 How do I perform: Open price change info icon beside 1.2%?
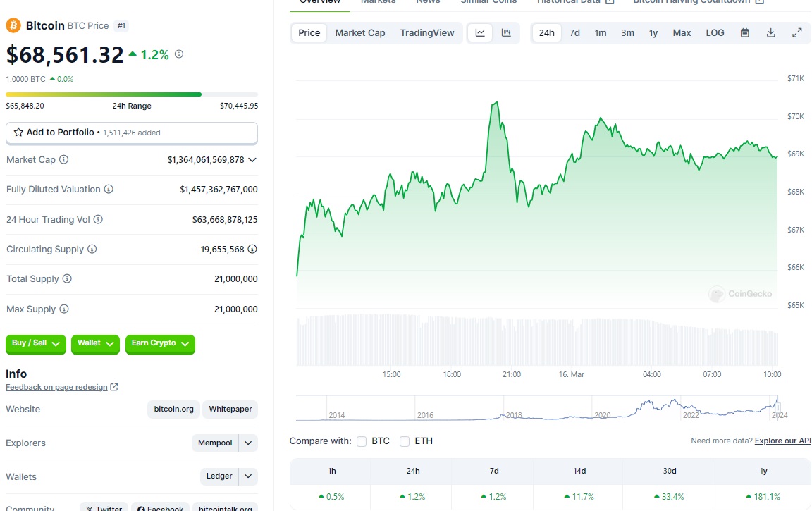[179, 54]
